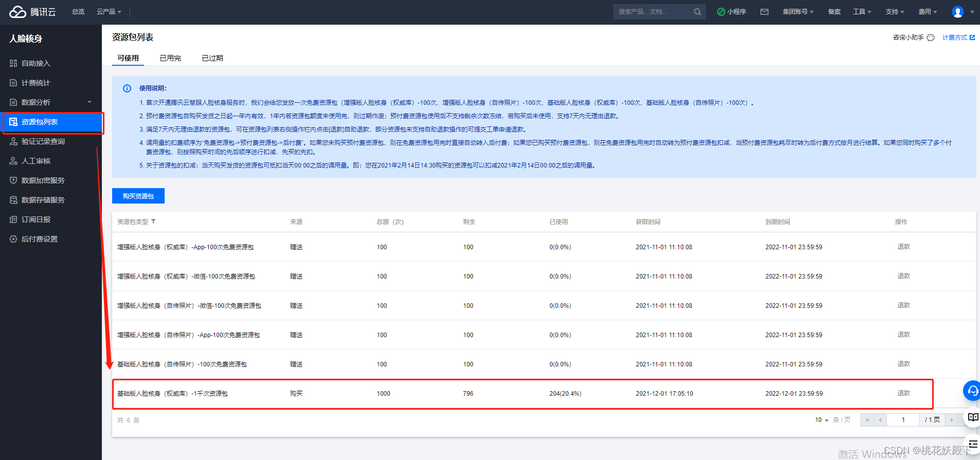This screenshot has height=460, width=980.
Task: Open the mail messages icon
Action: click(x=764, y=12)
